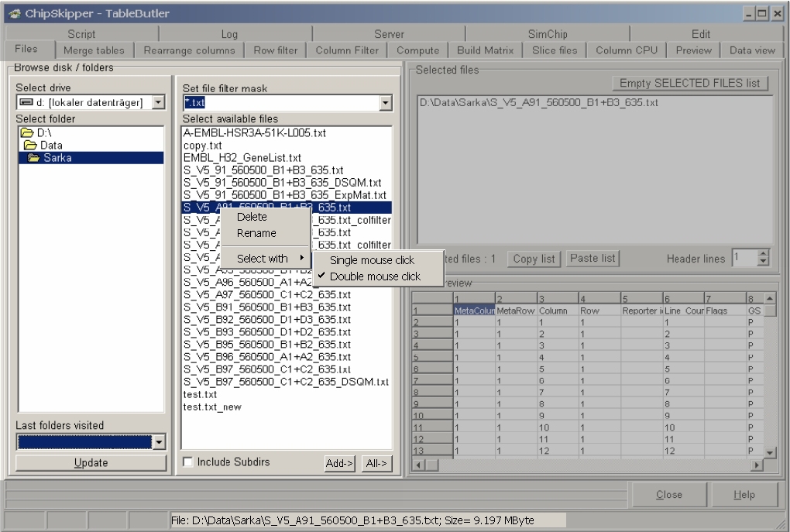The width and height of the screenshot is (790, 532).
Task: Choose Double mouse click option
Action: [x=375, y=276]
